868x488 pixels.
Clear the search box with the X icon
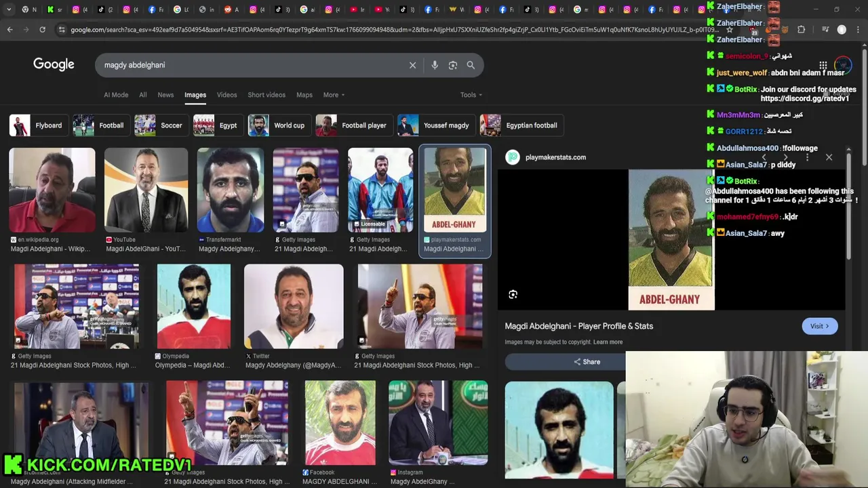click(412, 65)
